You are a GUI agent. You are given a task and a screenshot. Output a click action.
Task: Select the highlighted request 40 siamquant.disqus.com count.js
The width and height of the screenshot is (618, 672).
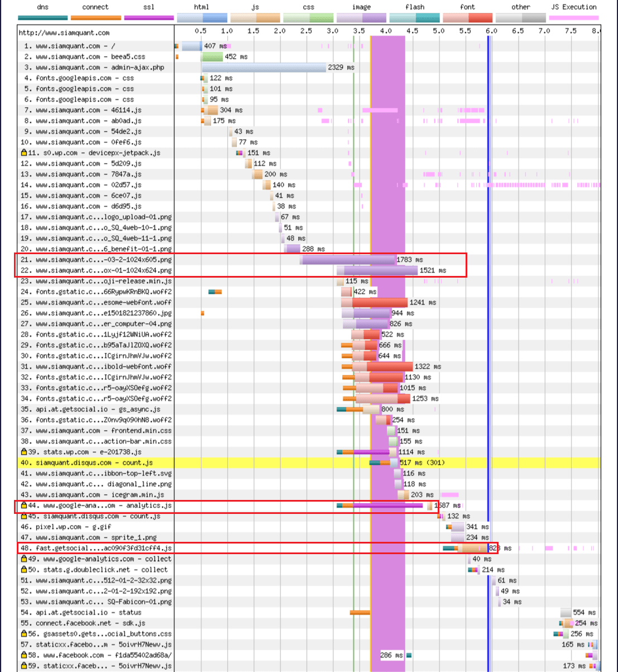click(94, 463)
